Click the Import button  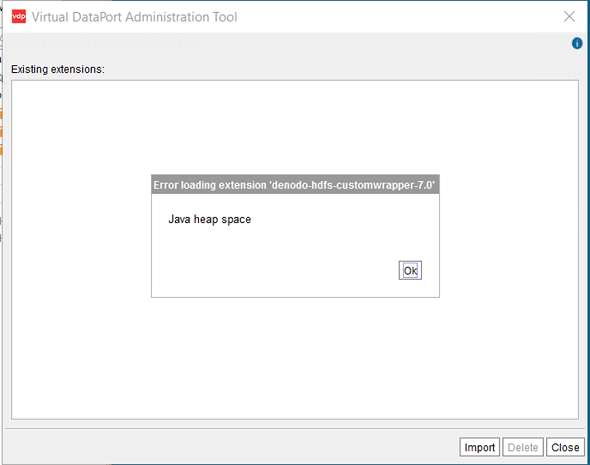coord(480,447)
